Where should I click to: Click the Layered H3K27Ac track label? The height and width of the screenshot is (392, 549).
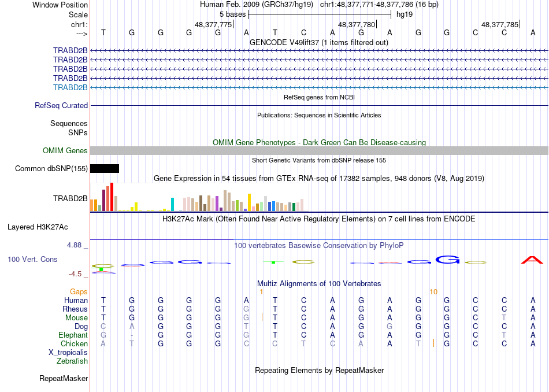[38, 227]
